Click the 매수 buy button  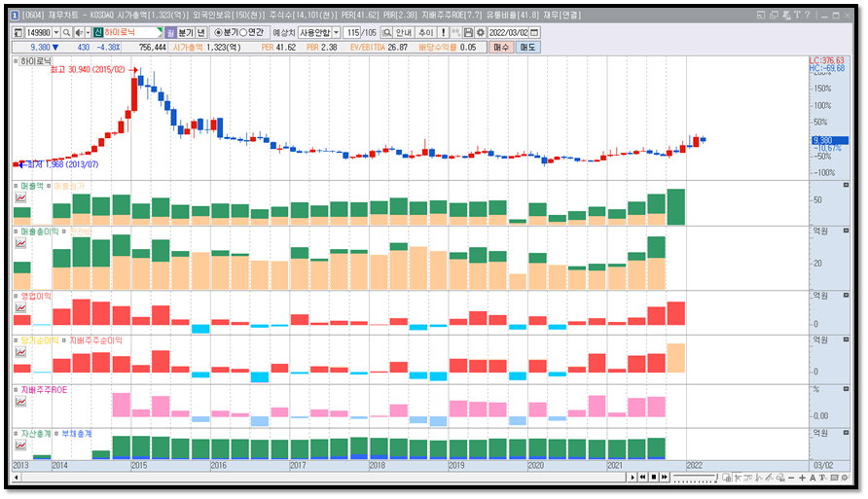click(x=501, y=48)
